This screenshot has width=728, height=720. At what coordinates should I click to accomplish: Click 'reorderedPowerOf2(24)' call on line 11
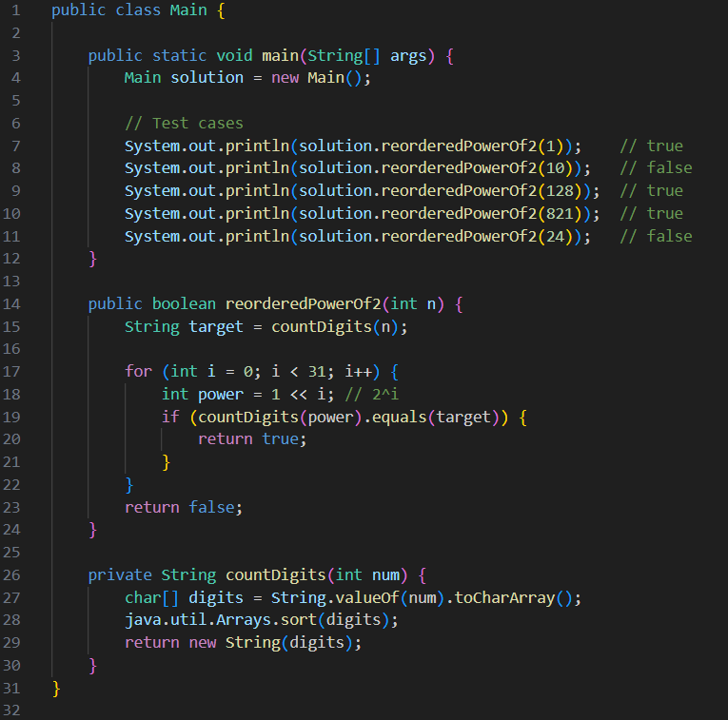(x=477, y=237)
